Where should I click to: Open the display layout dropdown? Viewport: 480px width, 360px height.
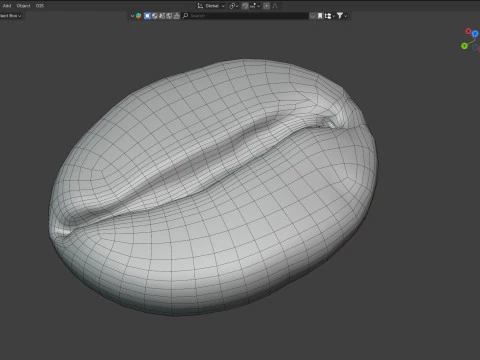coord(329,16)
